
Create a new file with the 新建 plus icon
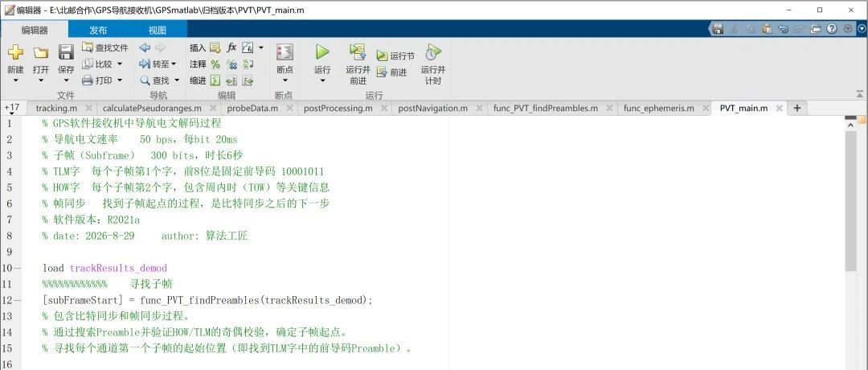point(15,52)
